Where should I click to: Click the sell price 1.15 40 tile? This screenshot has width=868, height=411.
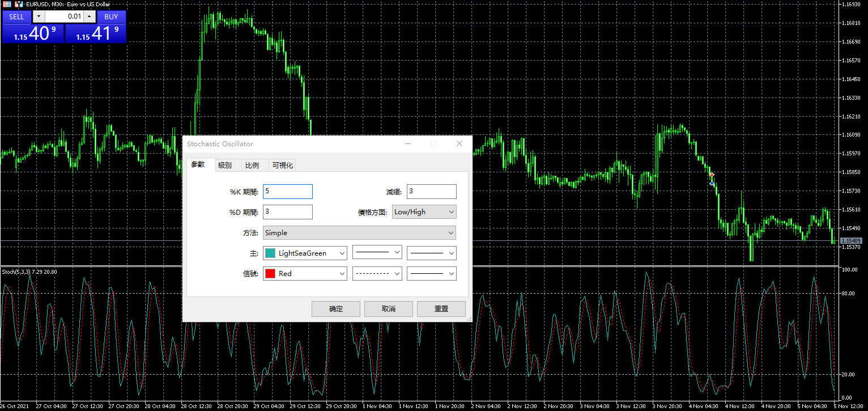point(33,33)
